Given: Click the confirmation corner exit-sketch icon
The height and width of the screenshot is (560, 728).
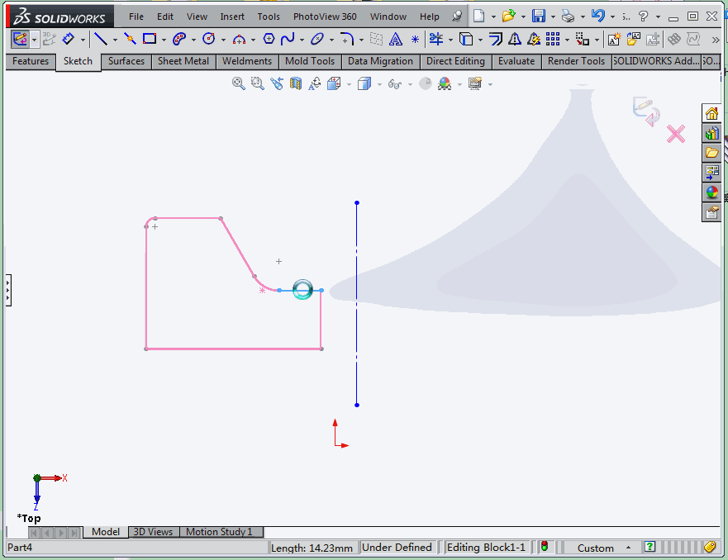Looking at the screenshot, I should coord(646,112).
